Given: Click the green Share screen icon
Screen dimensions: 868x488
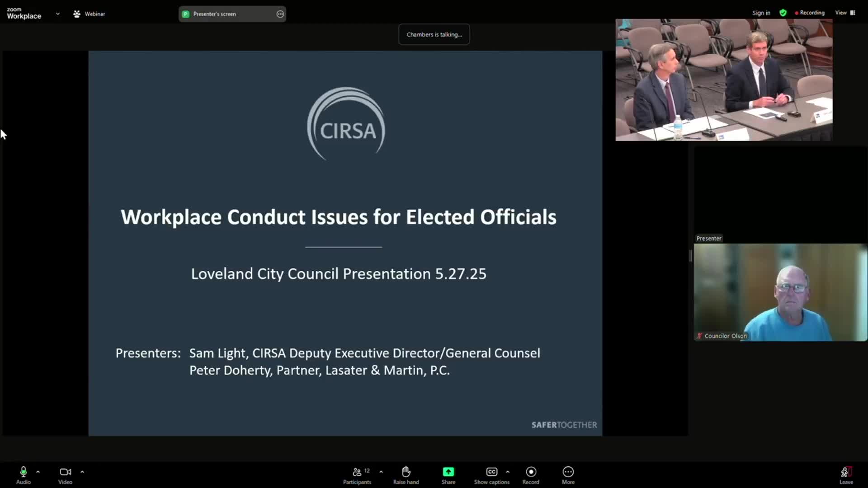Looking at the screenshot, I should pos(448,472).
